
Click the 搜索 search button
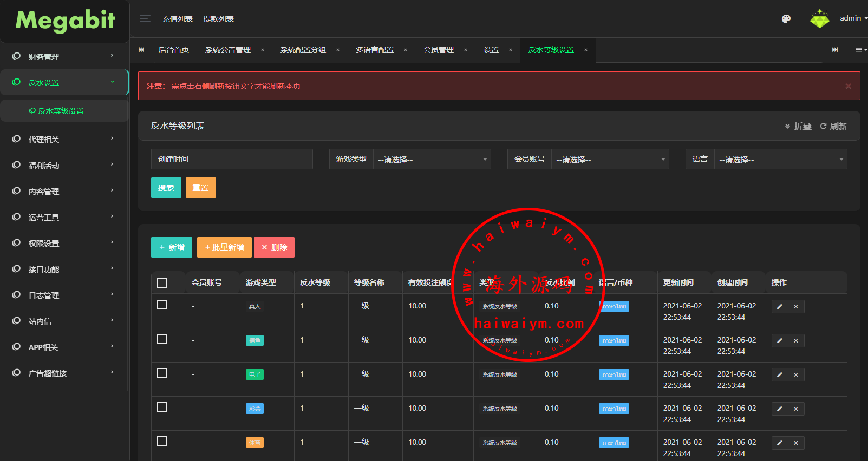pyautogui.click(x=166, y=188)
